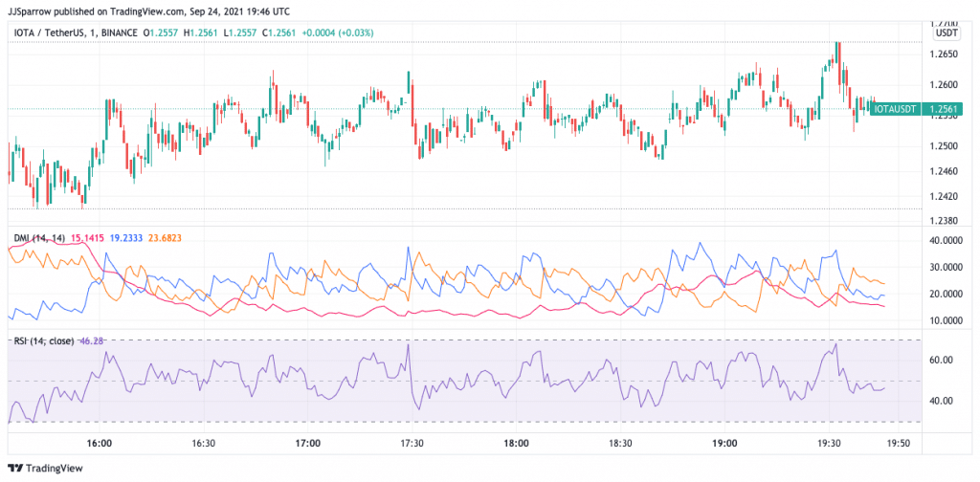Viewport: 980px width, 482px height.
Task: Click the 1.2380 price axis label
Action: pyautogui.click(x=945, y=220)
